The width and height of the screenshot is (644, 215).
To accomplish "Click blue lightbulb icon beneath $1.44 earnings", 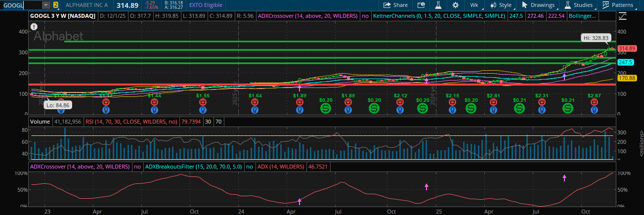I will 155,110.
